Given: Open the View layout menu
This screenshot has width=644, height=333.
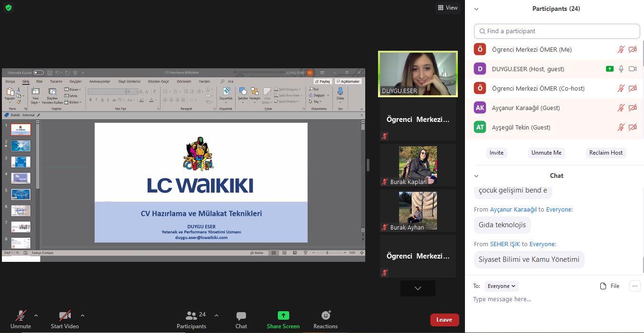Looking at the screenshot, I should coord(447,8).
